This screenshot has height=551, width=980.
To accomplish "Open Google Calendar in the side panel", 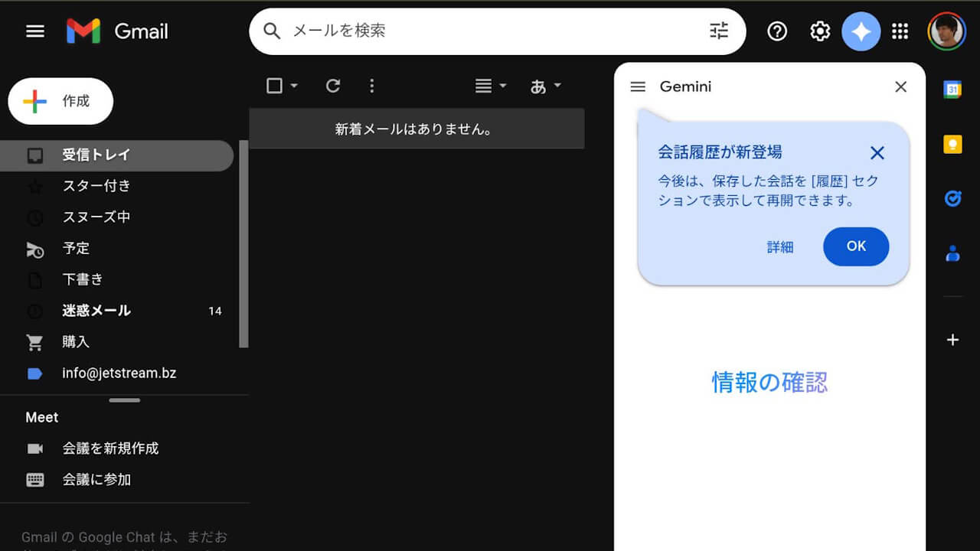I will click(x=952, y=90).
